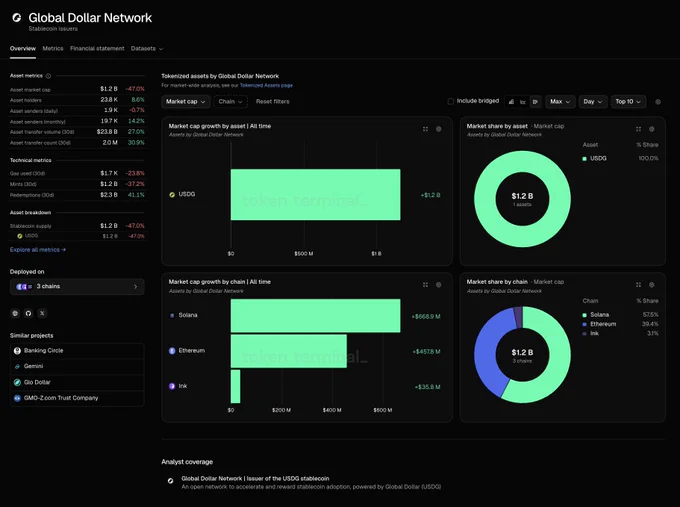Click the Ethereum bar in chain chart

coord(288,351)
